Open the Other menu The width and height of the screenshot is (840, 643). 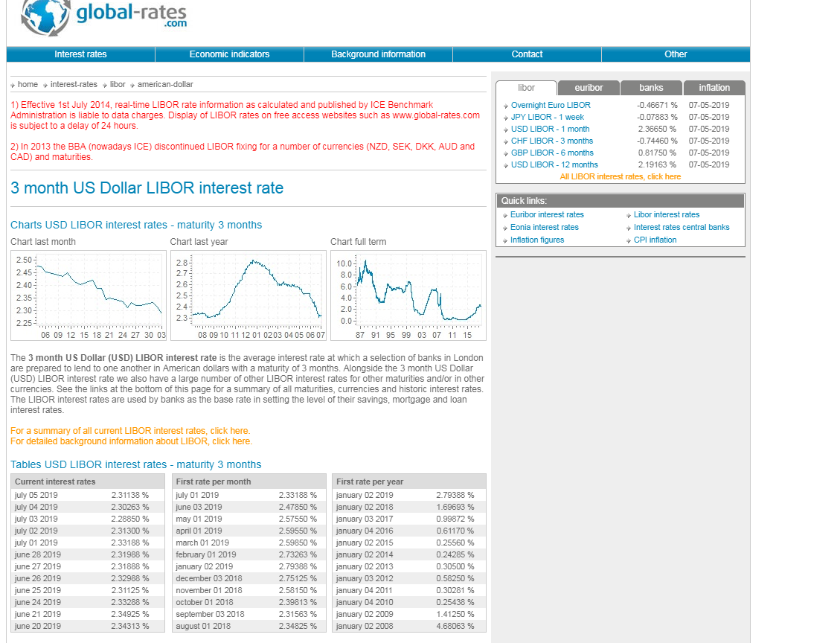[676, 54]
